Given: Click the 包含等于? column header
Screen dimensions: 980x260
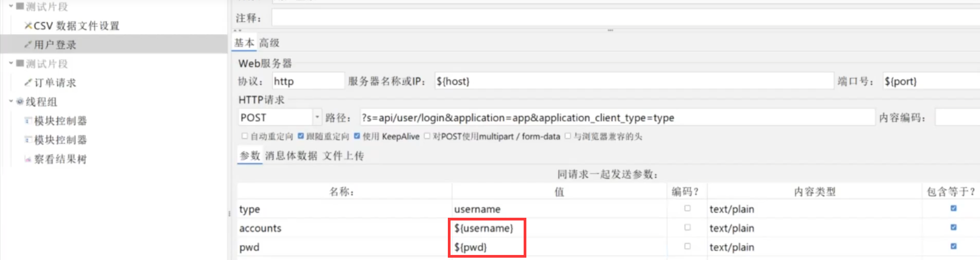Looking at the screenshot, I should point(951,191).
